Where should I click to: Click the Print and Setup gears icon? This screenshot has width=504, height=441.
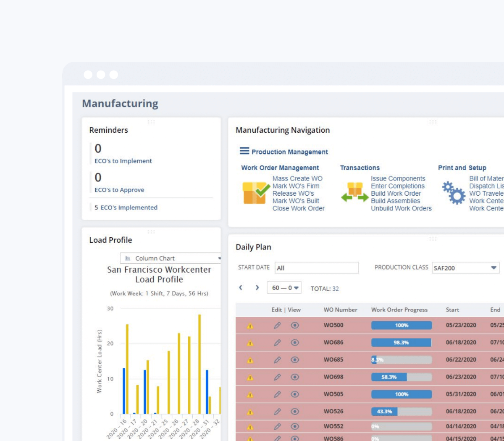click(x=454, y=193)
